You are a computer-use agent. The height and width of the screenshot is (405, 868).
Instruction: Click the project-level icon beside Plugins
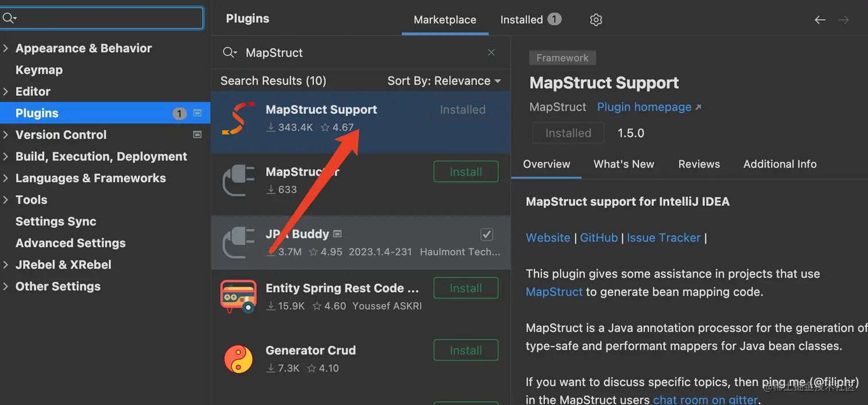197,113
